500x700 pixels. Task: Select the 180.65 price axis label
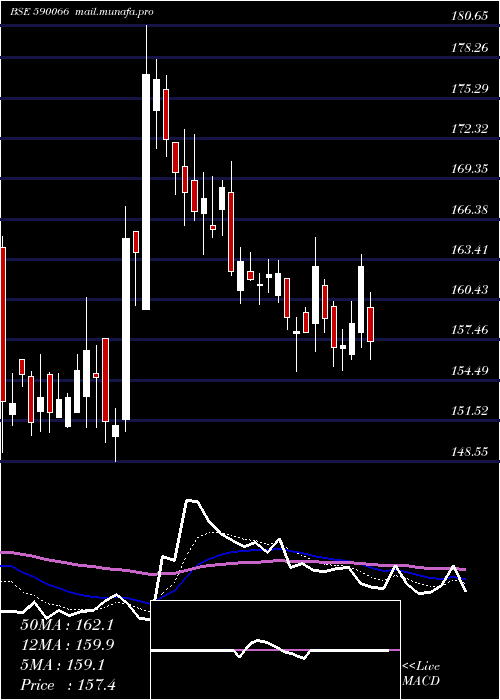[x=468, y=17]
